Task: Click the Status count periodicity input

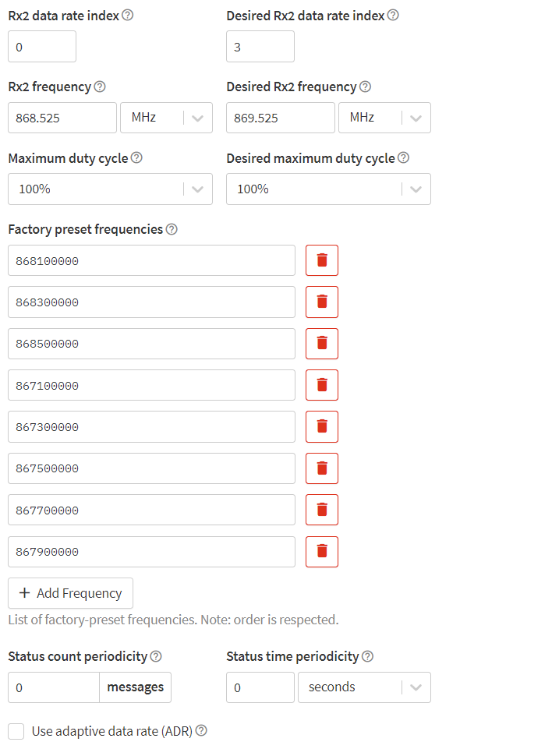Action: point(54,687)
